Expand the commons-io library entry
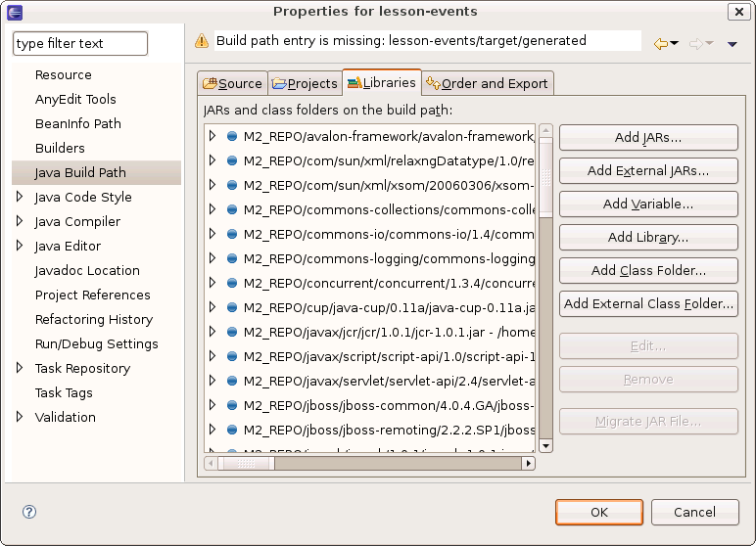The height and width of the screenshot is (546, 756). 213,234
